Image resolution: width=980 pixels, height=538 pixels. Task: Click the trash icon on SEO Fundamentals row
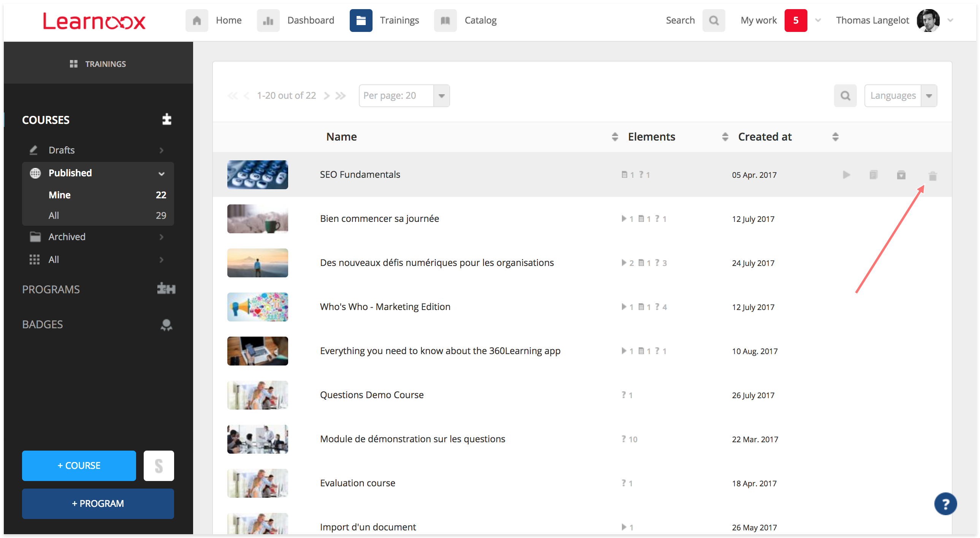pyautogui.click(x=932, y=176)
